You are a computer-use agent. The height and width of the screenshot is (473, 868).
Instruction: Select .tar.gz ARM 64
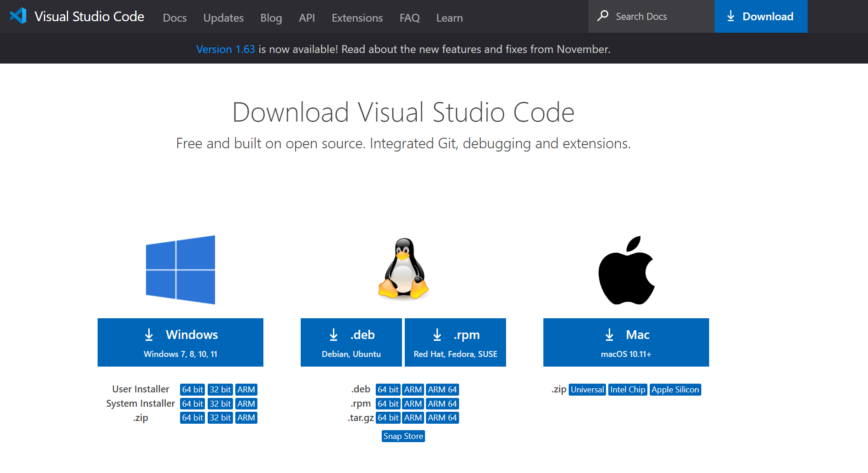coord(443,418)
